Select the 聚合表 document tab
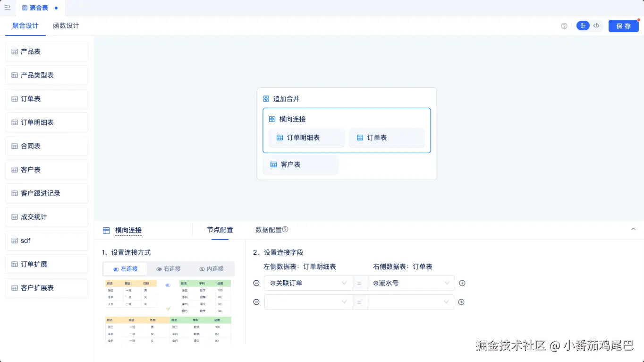Viewport: 644px width, 362px height. pos(40,8)
